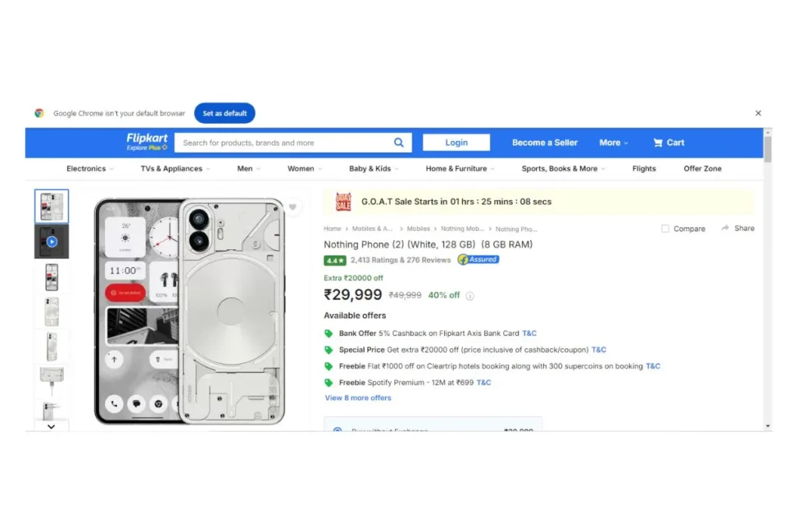
Task: Go to the Home breadcrumb
Action: [x=332, y=229]
